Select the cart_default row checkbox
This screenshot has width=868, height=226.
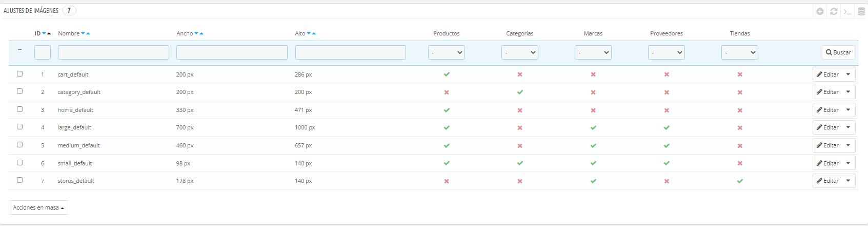coord(19,74)
